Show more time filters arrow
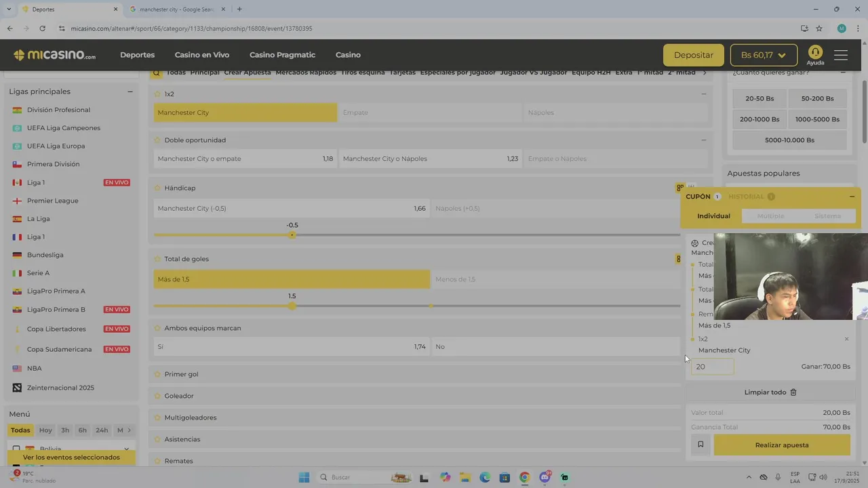Screen dimensions: 868x488 coord(129,430)
